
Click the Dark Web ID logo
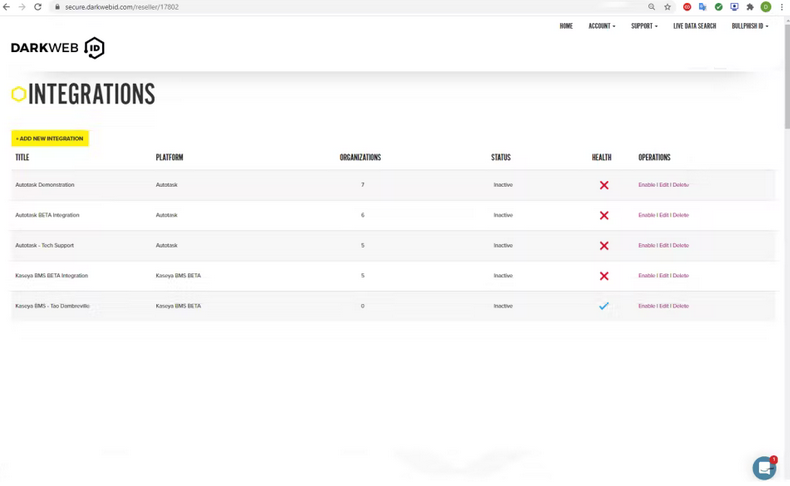[x=58, y=48]
